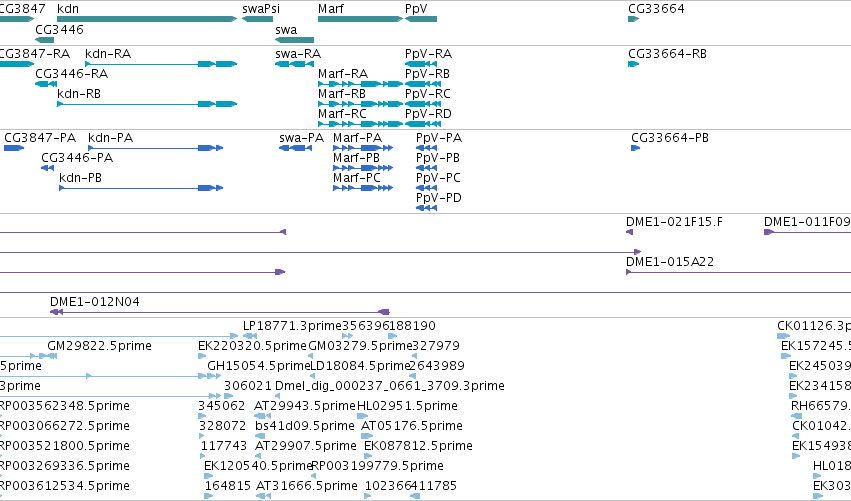Click the LP18771.3prime EST label
The height and width of the screenshot is (501, 851).
pos(292,326)
